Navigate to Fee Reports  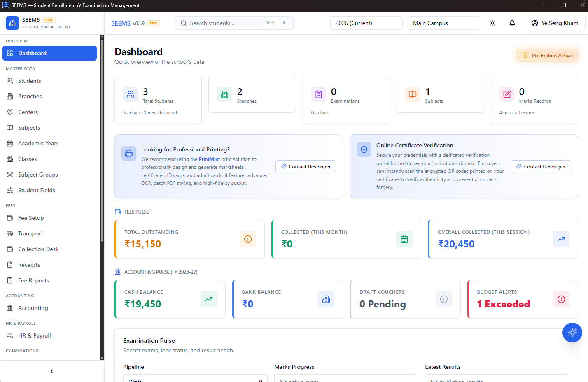tap(49, 280)
